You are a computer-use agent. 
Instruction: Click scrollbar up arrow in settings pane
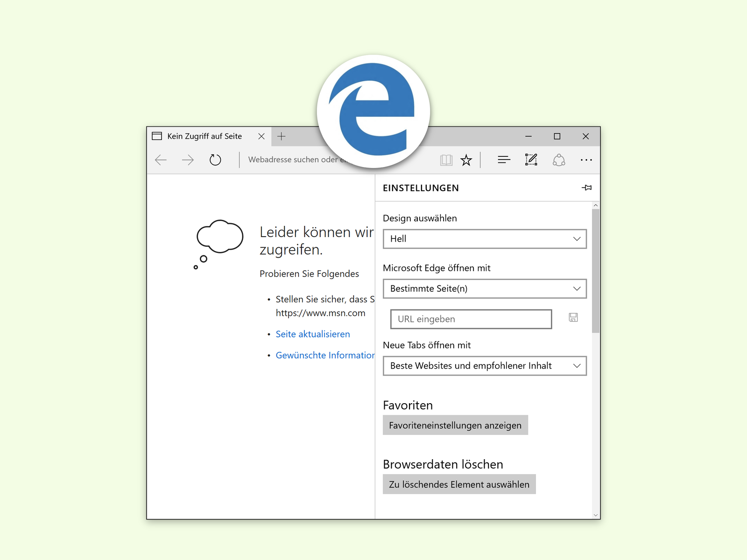596,205
